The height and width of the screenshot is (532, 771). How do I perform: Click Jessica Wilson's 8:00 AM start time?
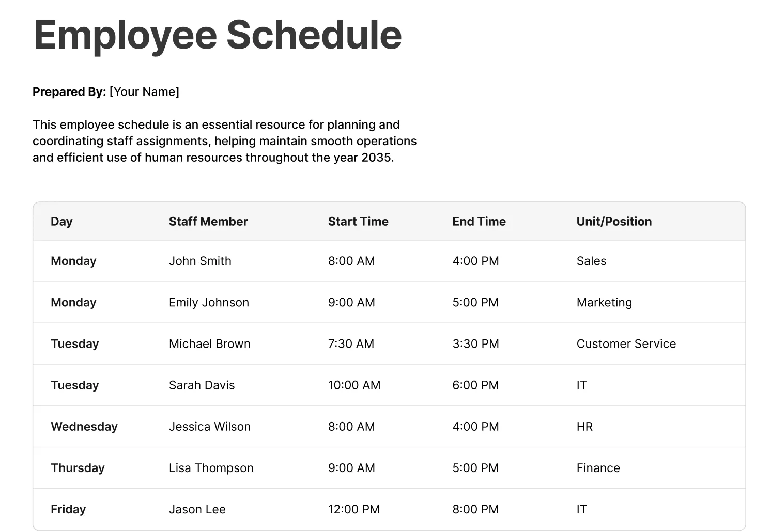[351, 427]
